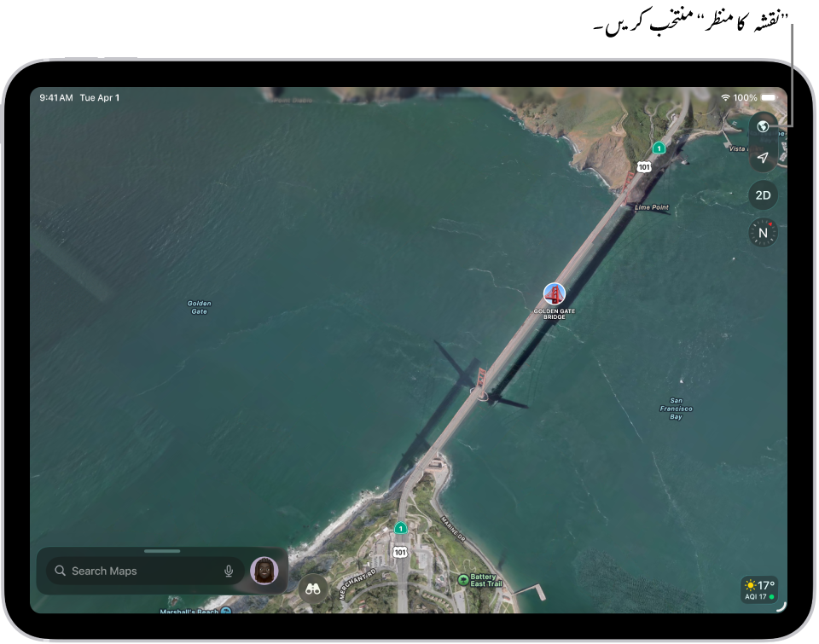Tap the northern US 101 highway shield

tap(643, 167)
